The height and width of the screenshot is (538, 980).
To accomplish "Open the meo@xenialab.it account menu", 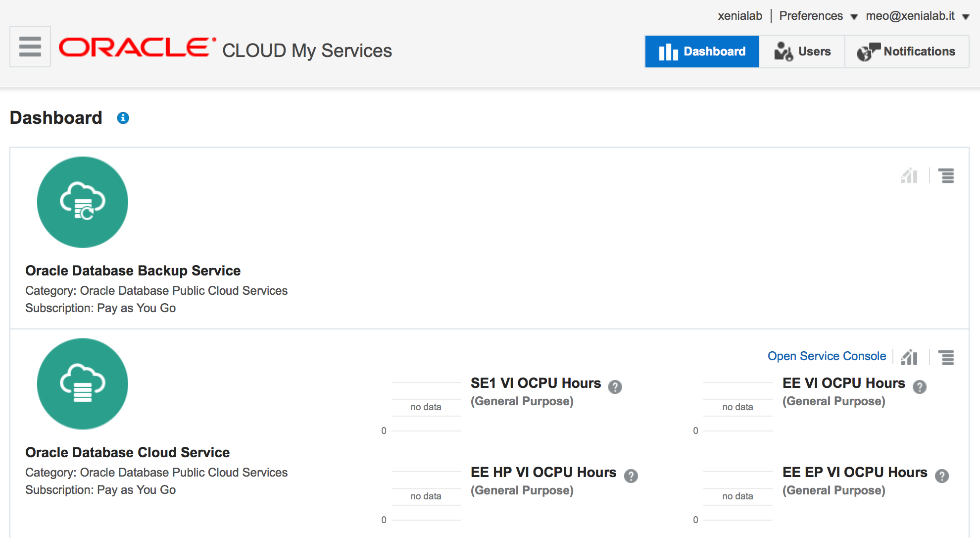I will (x=917, y=16).
